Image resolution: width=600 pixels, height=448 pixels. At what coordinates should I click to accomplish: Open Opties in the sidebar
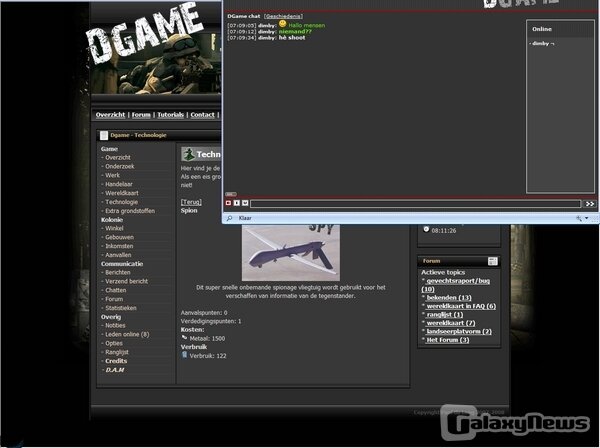tap(114, 343)
